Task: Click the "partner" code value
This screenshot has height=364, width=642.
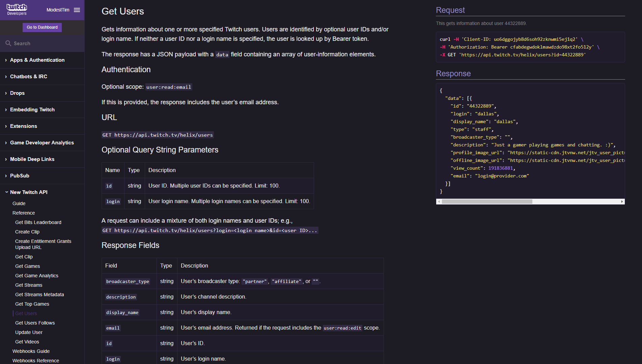Action: [x=255, y=281]
